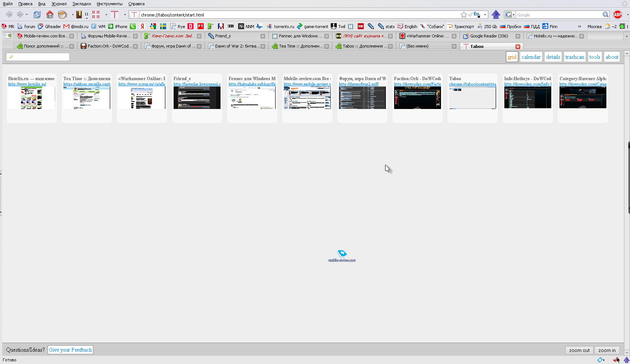The width and height of the screenshot is (630, 364).
Task: Click the Forward navigation arrow
Action: point(20,15)
